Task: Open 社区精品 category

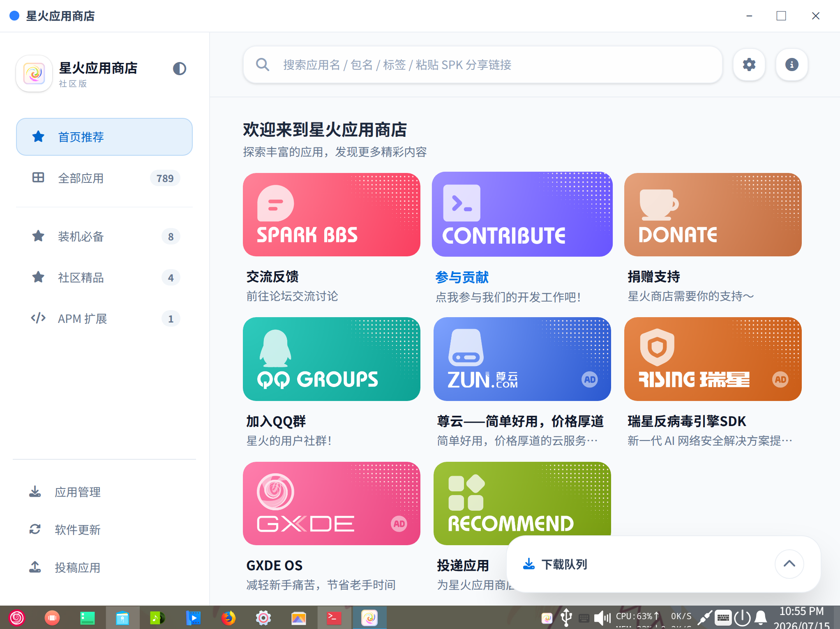Action: click(104, 278)
